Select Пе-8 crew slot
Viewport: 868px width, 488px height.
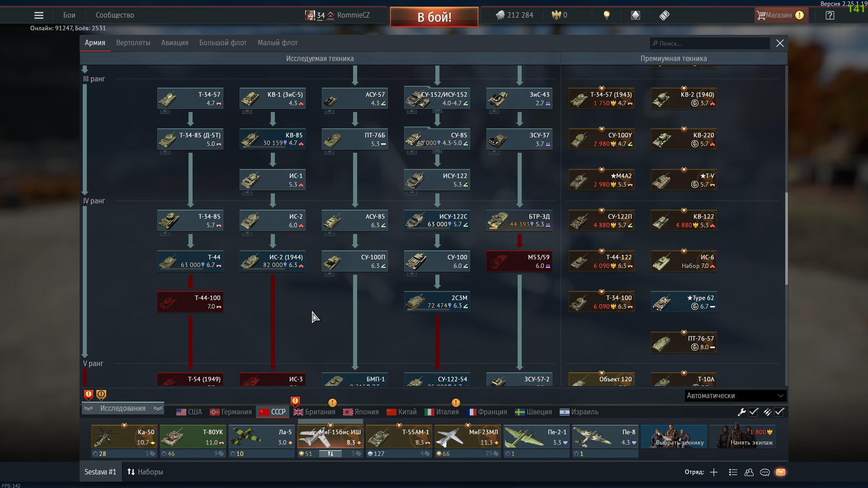click(605, 436)
